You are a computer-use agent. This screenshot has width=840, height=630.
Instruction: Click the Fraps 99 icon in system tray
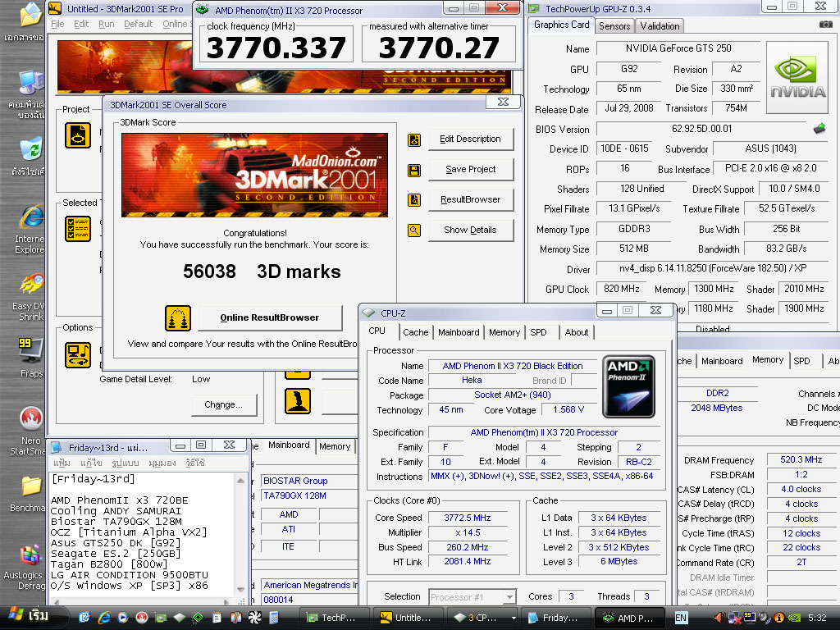(x=750, y=618)
